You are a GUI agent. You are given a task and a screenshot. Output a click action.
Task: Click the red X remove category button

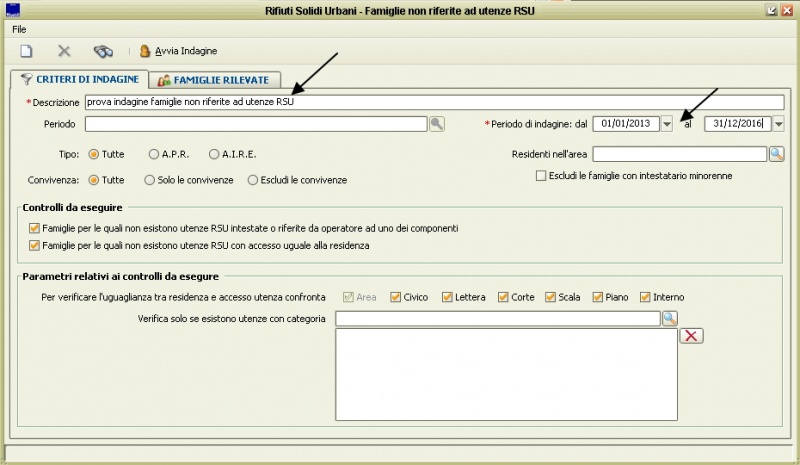point(691,336)
